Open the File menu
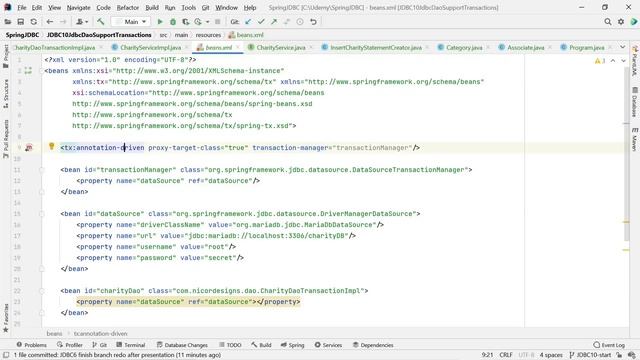Image resolution: width=640 pixels, height=360 pixels. (22, 7)
